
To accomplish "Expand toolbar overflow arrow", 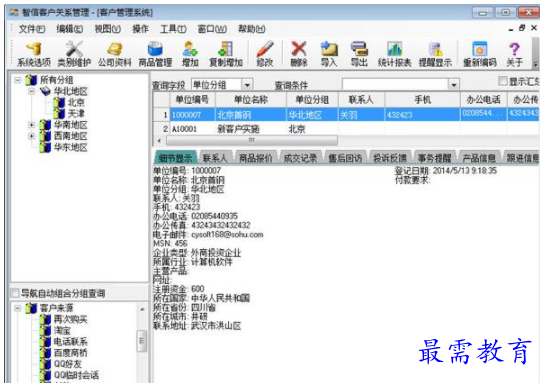I will click(x=535, y=64).
